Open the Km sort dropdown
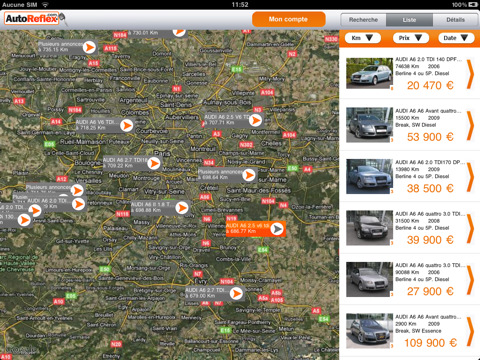Image resolution: width=480 pixels, height=360 pixels. coord(363,38)
